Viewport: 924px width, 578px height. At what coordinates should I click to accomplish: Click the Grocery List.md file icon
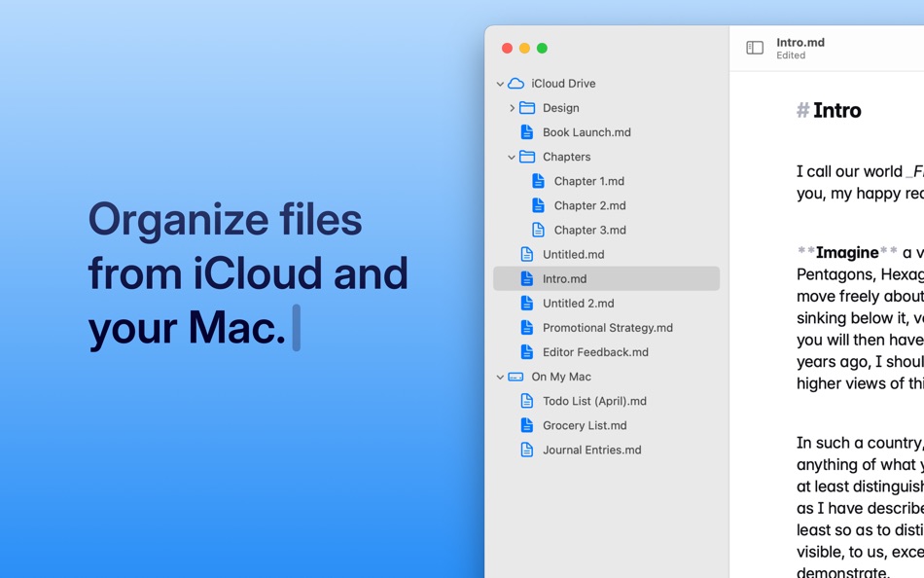[527, 425]
